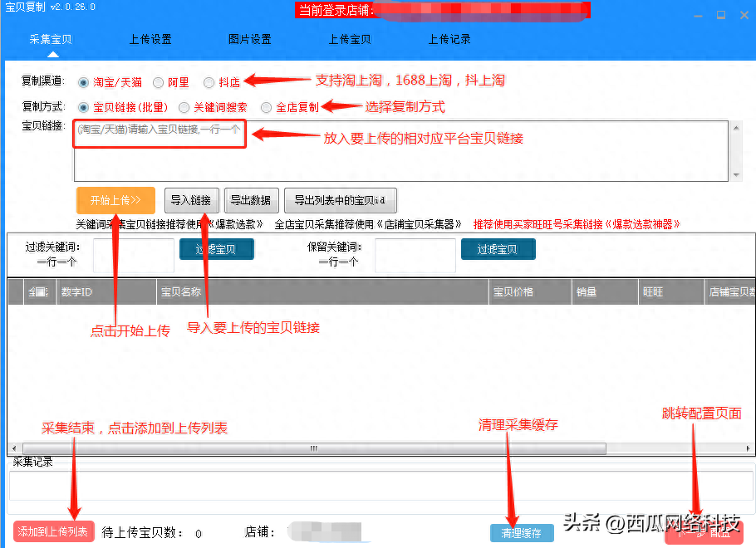This screenshot has width=756, height=548.
Task: Minimize the 宝贝复制 window
Action: tap(698, 15)
